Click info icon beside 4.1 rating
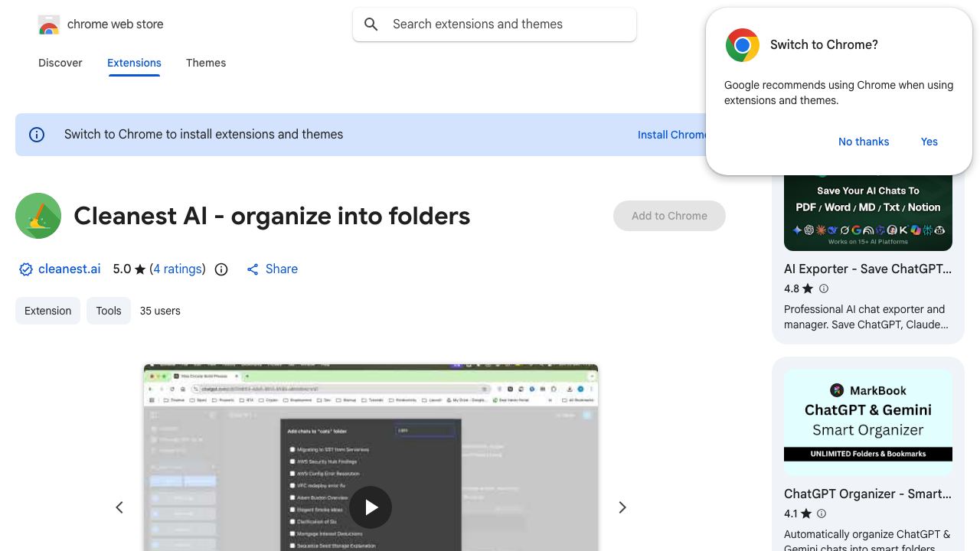980x551 pixels. pyautogui.click(x=822, y=514)
